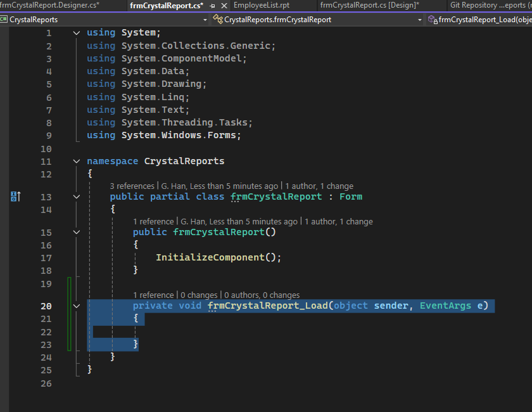Click '1 author, 1 change' above class declaration
This screenshot has width=532, height=412.
pyautogui.click(x=319, y=186)
